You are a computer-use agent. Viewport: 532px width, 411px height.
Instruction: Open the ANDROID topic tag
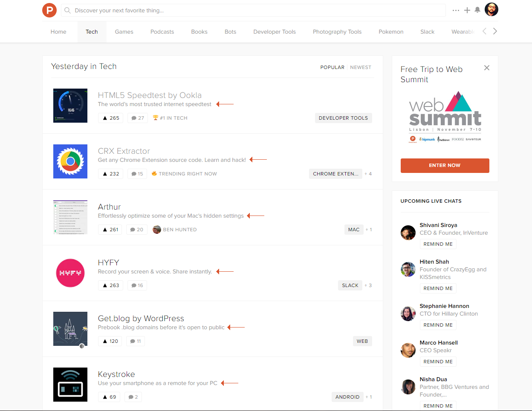(347, 397)
